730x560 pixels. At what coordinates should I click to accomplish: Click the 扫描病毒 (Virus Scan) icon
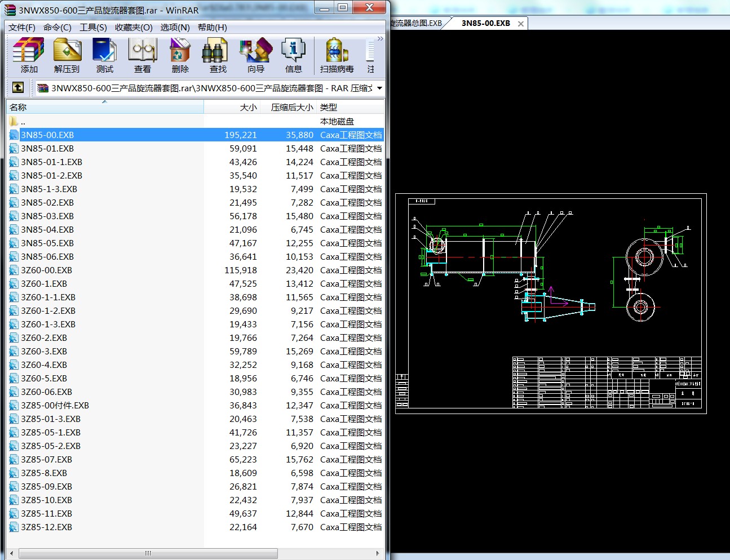[337, 55]
